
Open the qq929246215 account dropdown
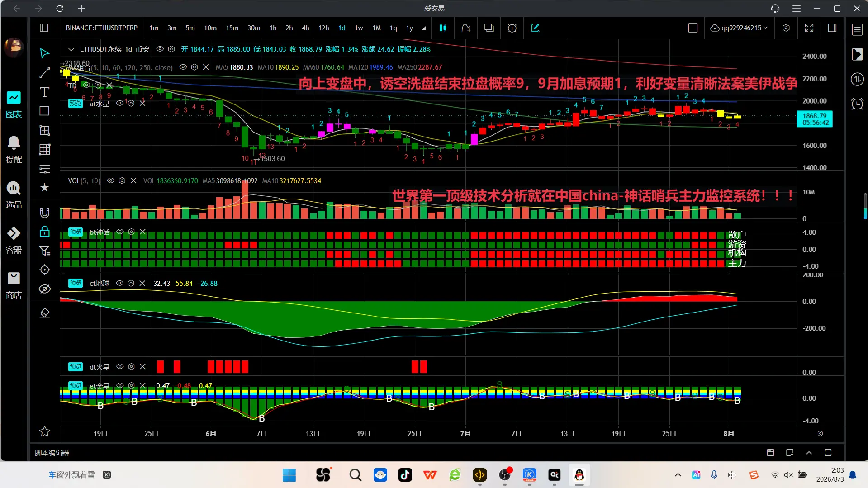click(739, 28)
